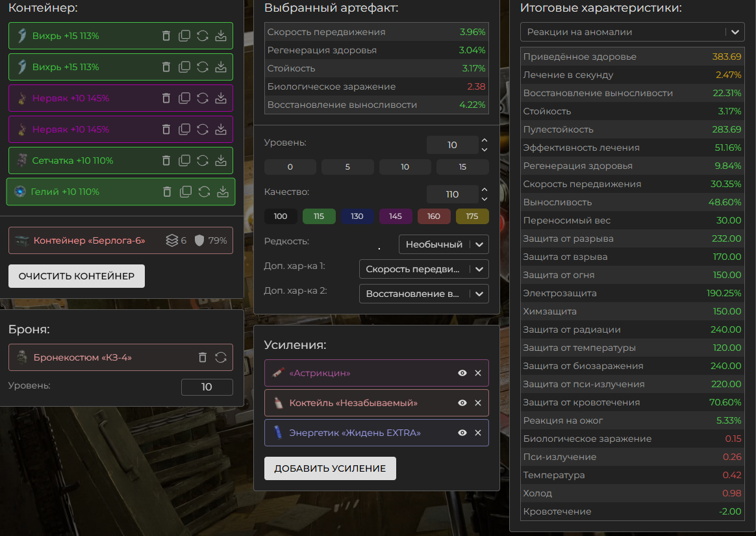Image resolution: width=756 pixels, height=536 pixels.
Task: Pick the purple 145 quality swatch
Action: [395, 216]
